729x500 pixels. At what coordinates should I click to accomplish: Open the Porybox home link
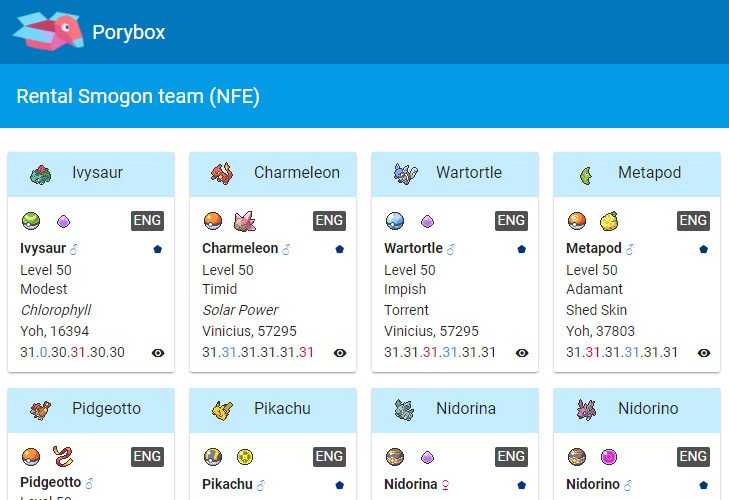[x=129, y=32]
